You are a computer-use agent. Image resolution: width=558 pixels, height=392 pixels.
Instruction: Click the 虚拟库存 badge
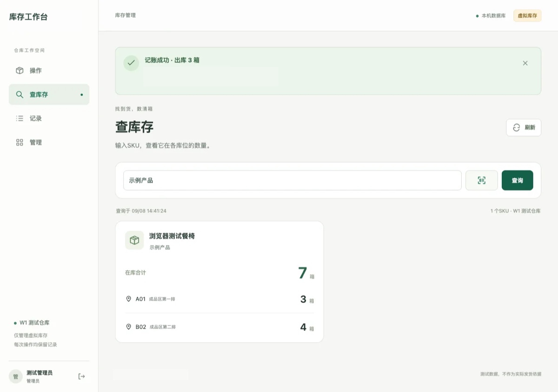527,16
